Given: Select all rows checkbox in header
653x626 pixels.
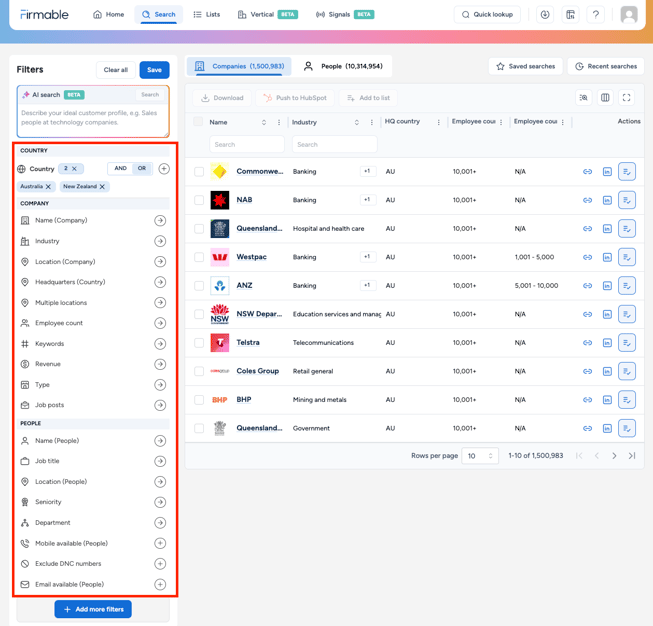Looking at the screenshot, I should tap(198, 121).
